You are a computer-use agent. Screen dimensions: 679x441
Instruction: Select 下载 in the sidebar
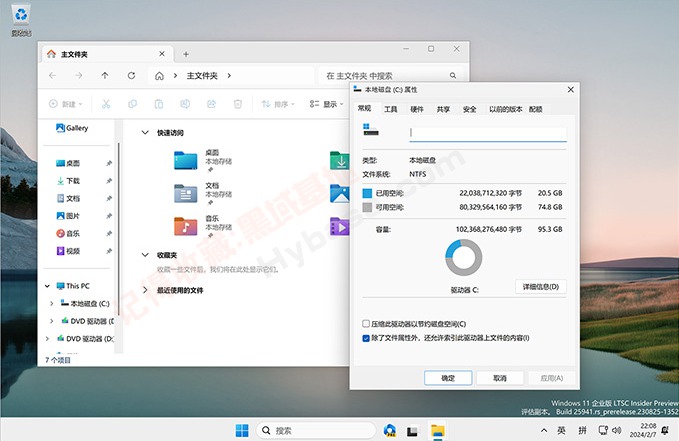[68, 181]
